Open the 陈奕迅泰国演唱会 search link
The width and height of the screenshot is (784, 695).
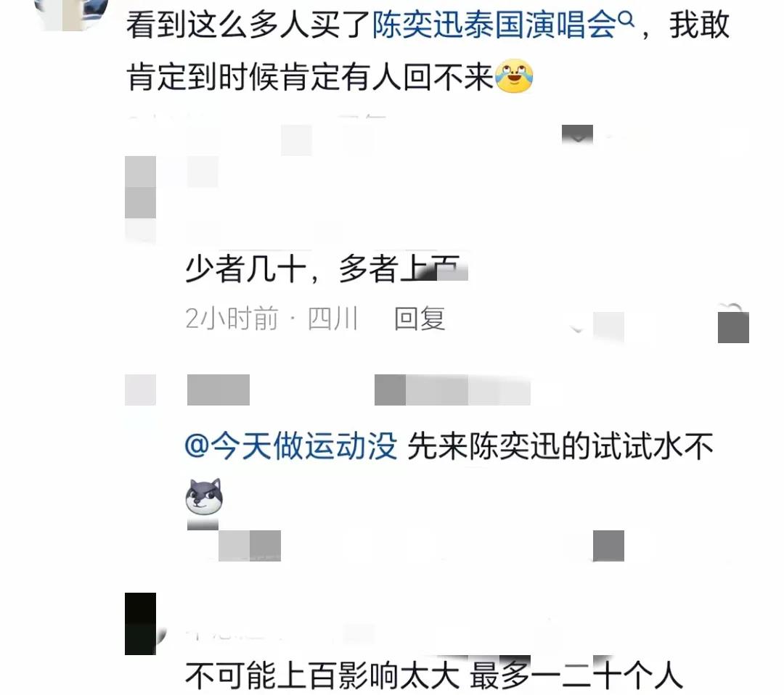tap(494, 25)
